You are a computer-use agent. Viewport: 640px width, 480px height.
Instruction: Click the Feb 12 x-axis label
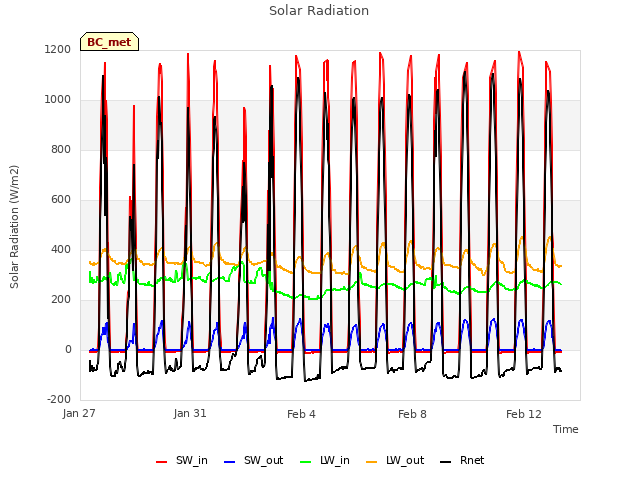pos(524,414)
